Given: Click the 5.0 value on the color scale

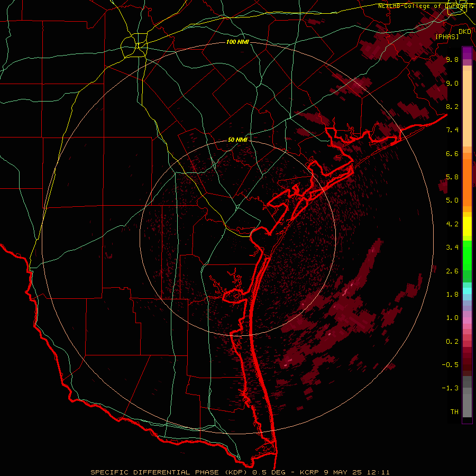Looking at the screenshot, I should 452,200.
